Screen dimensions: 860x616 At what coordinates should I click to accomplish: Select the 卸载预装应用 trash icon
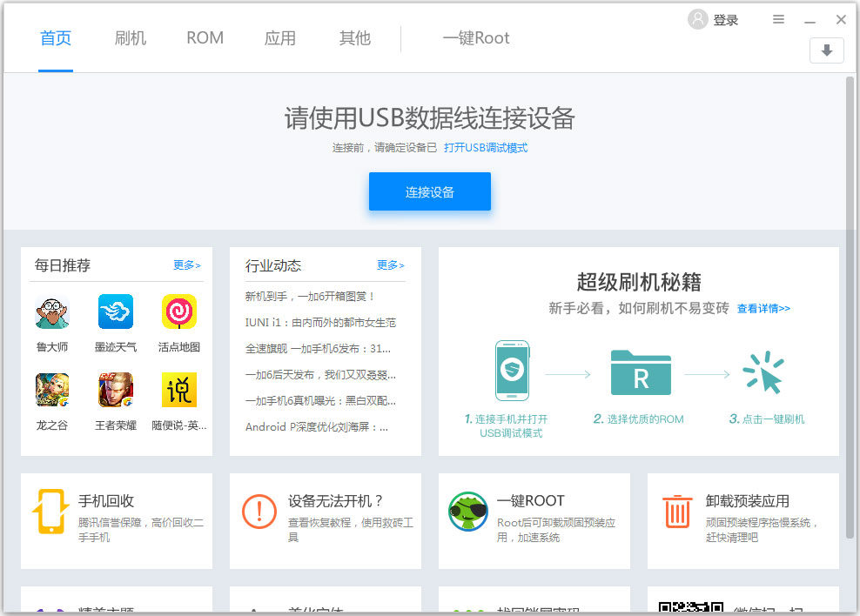pyautogui.click(x=676, y=512)
